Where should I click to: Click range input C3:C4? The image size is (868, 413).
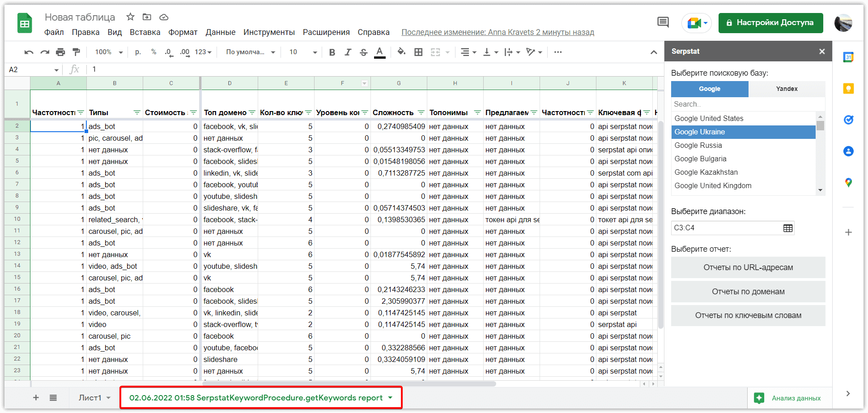(726, 228)
